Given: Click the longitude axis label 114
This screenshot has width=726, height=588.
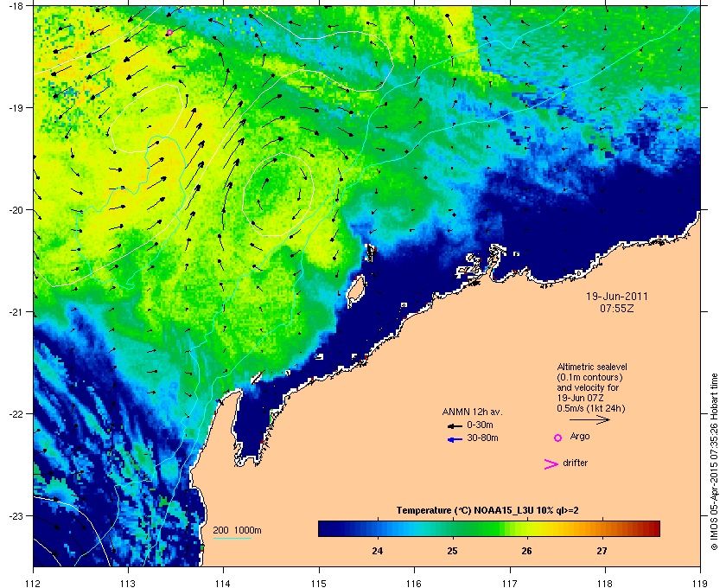Looking at the screenshot, I should (223, 583).
